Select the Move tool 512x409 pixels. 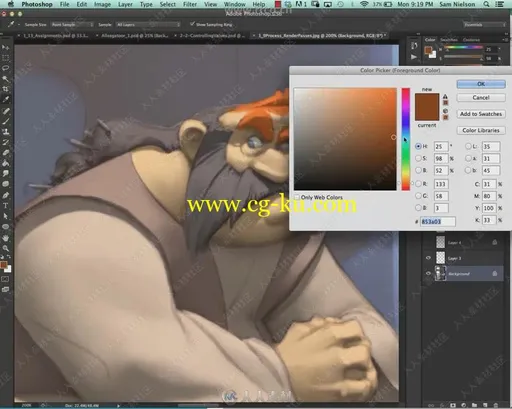click(5, 48)
